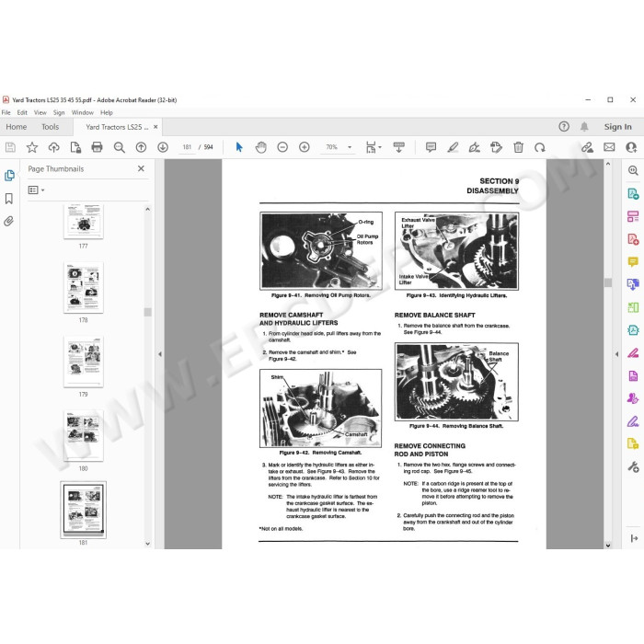Screen dimensions: 644x644
Task: Expand the right pane with the bottom arrow icon
Action: tap(634, 538)
